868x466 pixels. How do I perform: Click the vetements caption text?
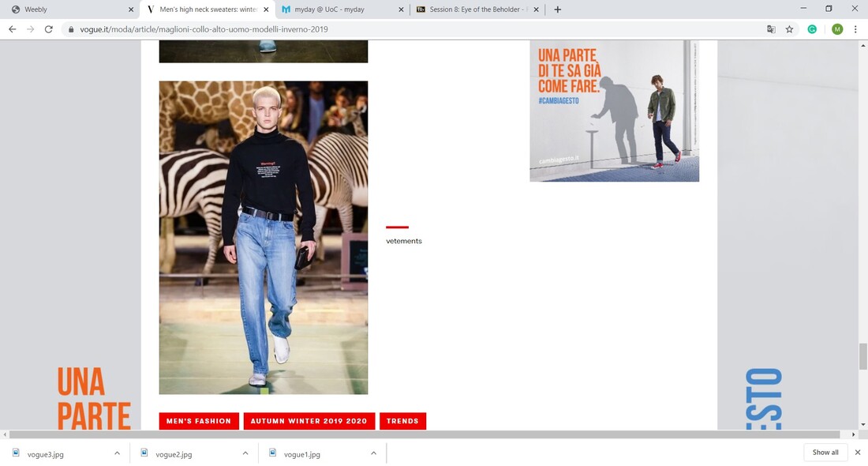(x=403, y=241)
